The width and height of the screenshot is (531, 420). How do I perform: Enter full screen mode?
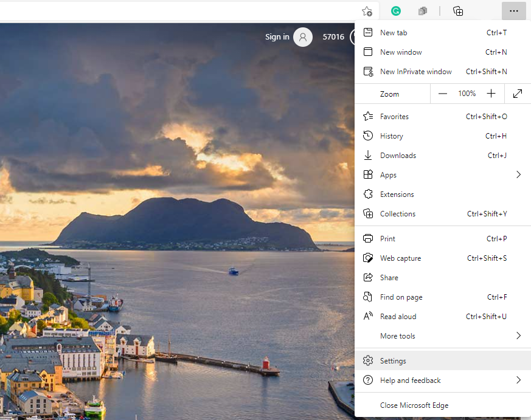click(x=518, y=94)
